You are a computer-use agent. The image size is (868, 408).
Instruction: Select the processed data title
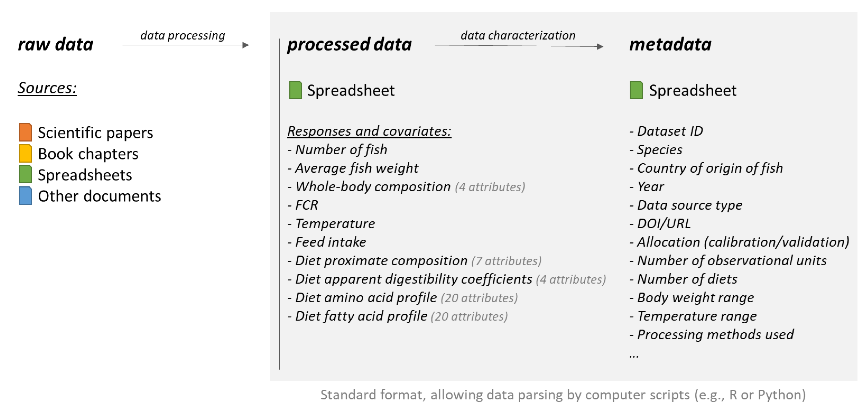tap(349, 44)
